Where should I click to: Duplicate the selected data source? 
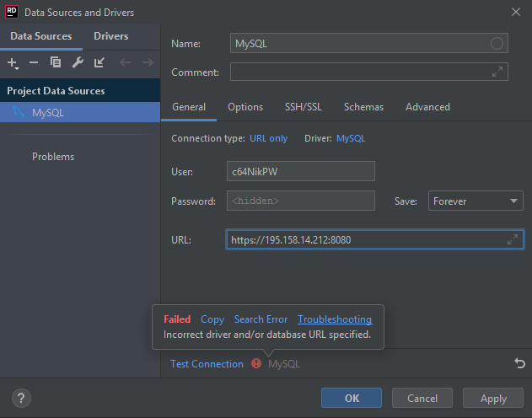coord(56,62)
